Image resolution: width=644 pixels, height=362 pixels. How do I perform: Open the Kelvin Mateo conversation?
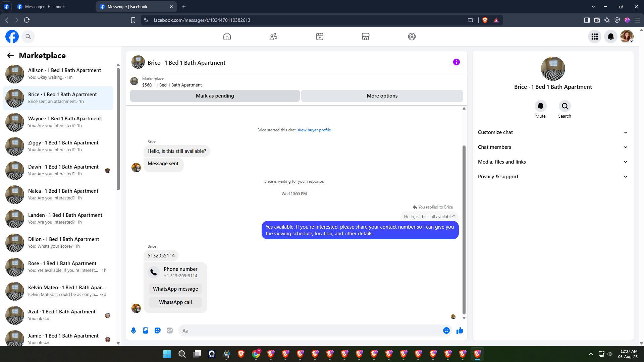58,291
